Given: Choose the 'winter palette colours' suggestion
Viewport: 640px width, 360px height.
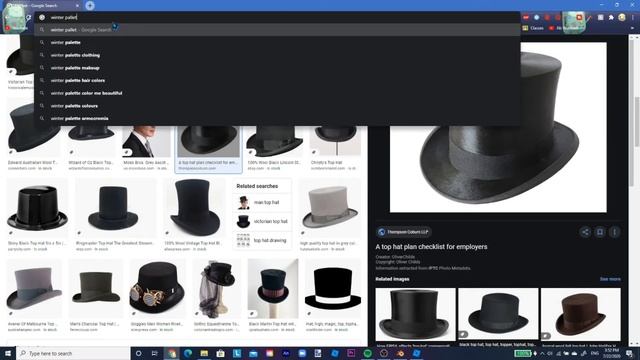Looking at the screenshot, I should pyautogui.click(x=278, y=106).
